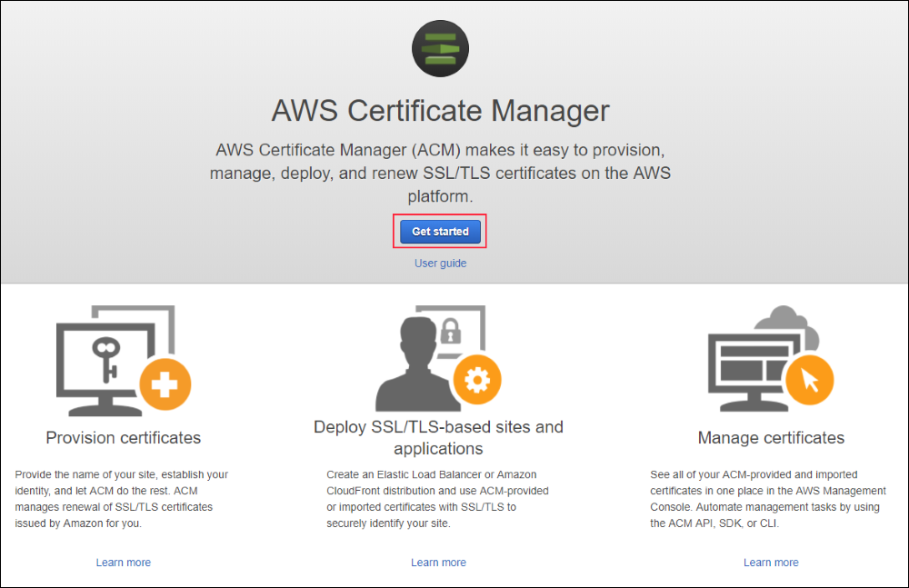Click the AWS Certificate Manager logo icon

pyautogui.click(x=440, y=49)
